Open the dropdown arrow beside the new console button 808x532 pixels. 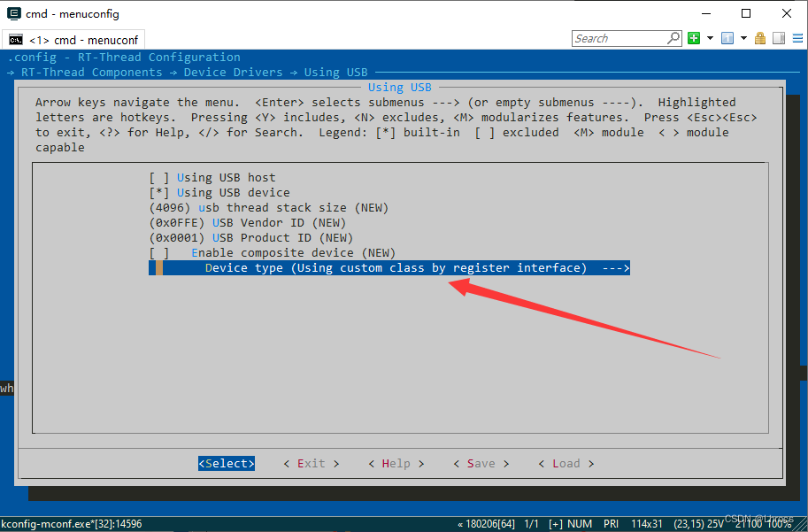click(710, 38)
